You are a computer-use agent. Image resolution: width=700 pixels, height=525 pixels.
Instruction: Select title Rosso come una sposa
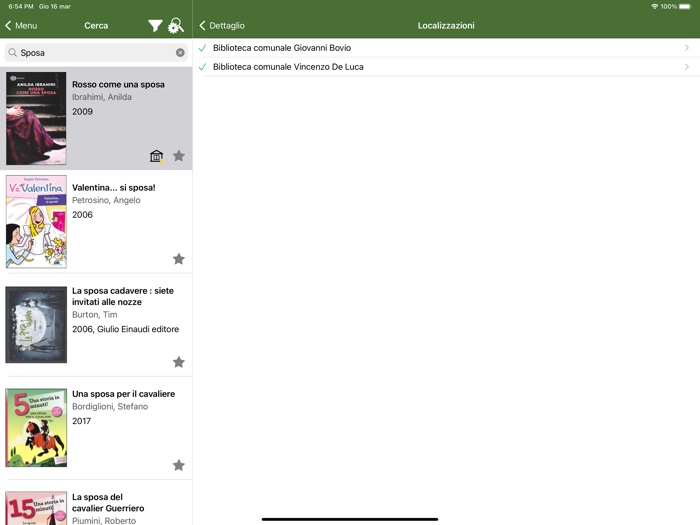click(118, 84)
